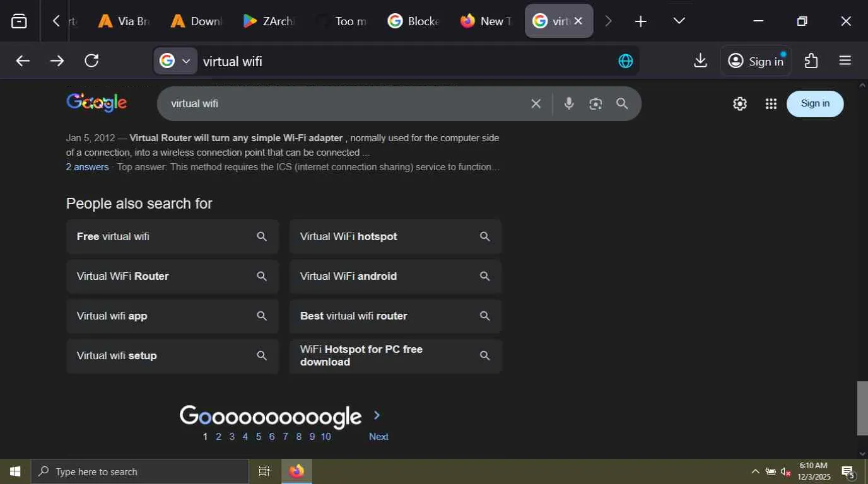The height and width of the screenshot is (484, 868).
Task: Open the network icon in system tray
Action: click(771, 471)
